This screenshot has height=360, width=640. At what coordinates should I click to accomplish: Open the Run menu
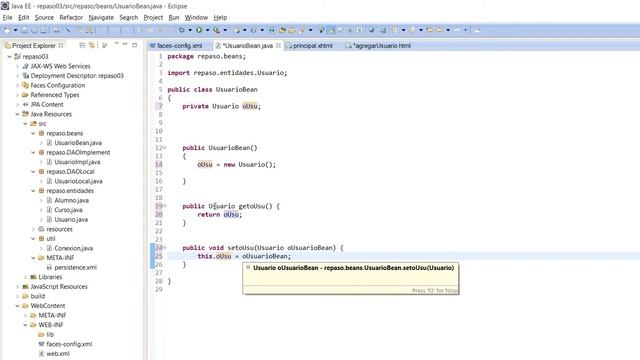[174, 18]
